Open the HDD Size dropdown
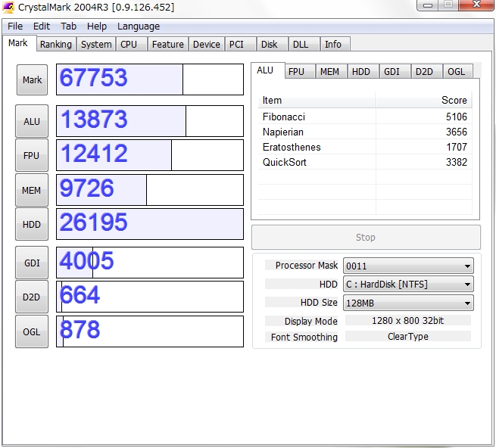The width and height of the screenshot is (496, 448). coord(408,303)
